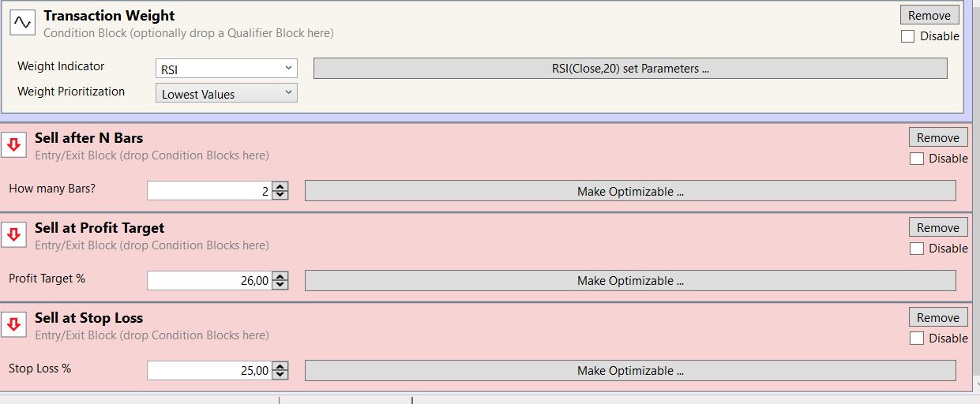Viewport: 980px width, 404px height.
Task: Open RSI(Close,20) set Parameters
Action: pyautogui.click(x=630, y=69)
